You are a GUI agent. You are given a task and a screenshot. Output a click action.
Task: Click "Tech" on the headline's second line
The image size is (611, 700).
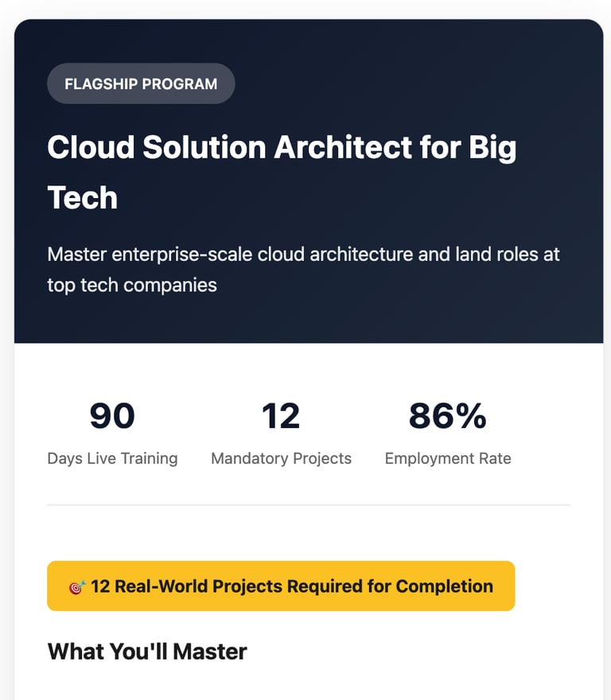click(83, 197)
